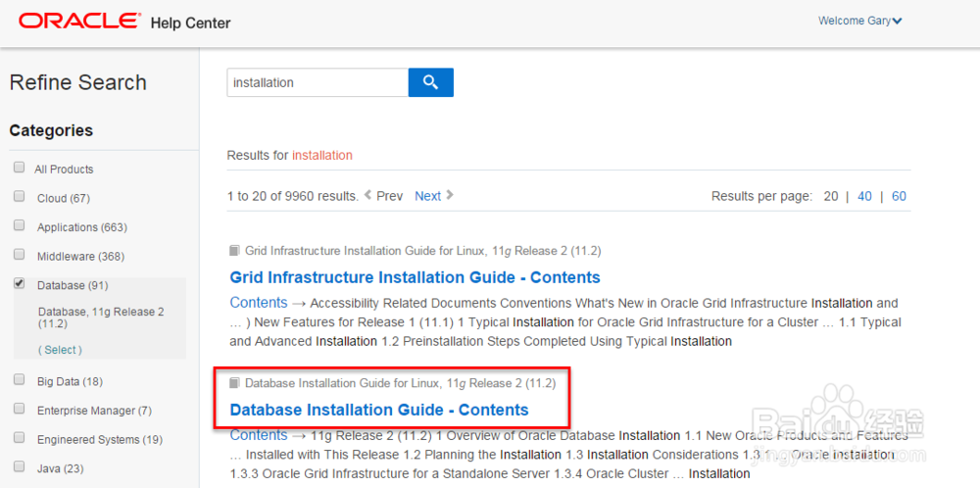Select the Java category checkbox

(20, 467)
